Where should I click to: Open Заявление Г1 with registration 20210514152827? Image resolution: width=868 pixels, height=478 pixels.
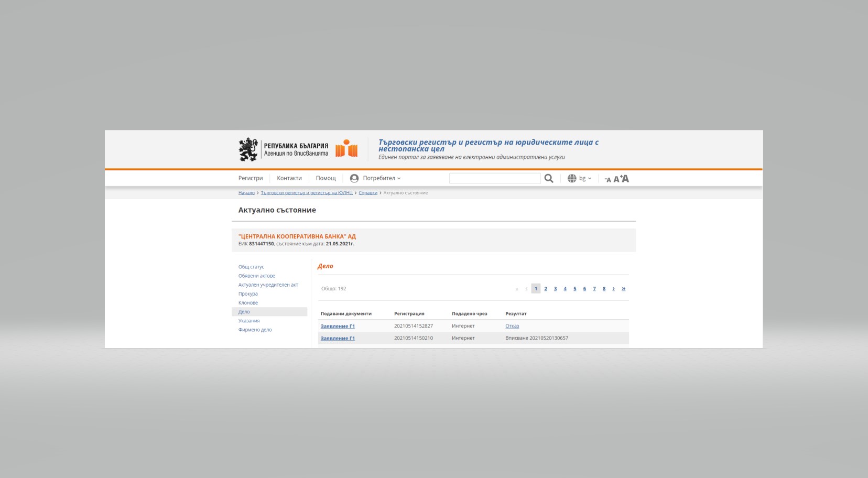[338, 326]
